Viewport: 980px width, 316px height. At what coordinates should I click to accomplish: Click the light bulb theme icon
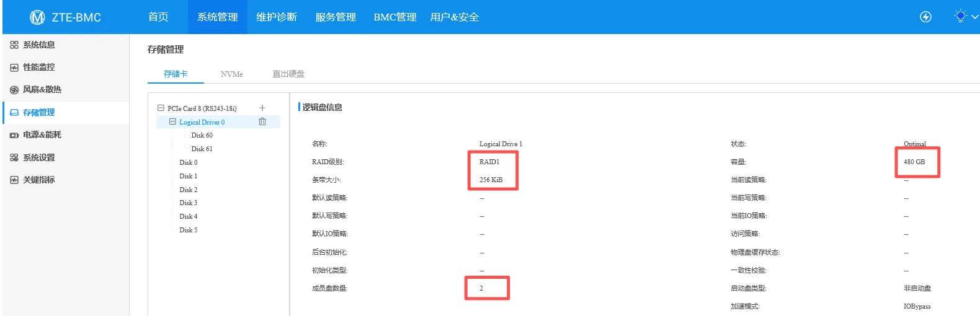click(x=960, y=16)
